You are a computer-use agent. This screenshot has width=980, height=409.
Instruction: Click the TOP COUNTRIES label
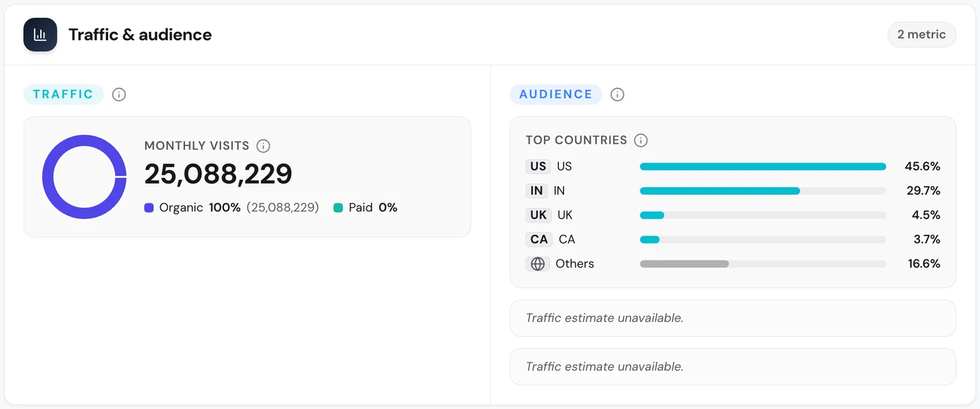coord(576,140)
